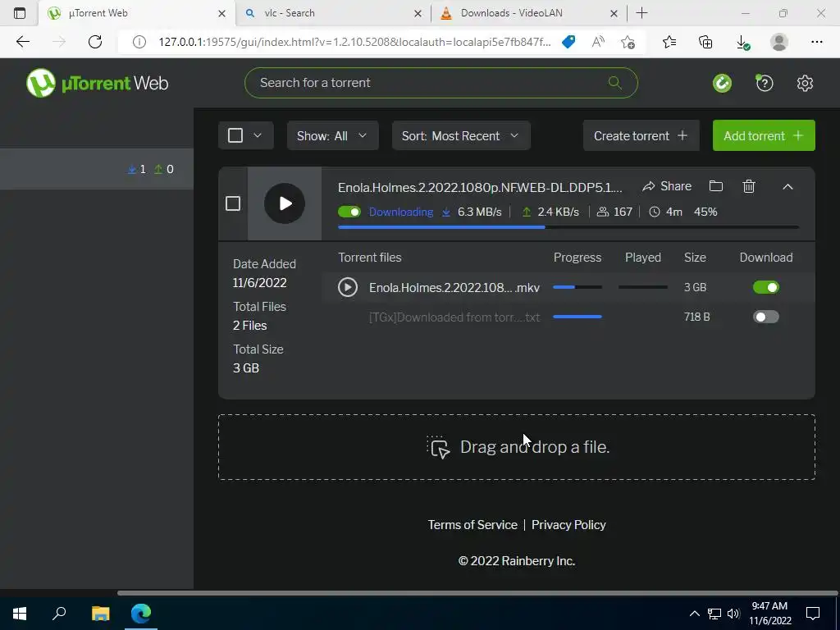The width and height of the screenshot is (840, 630).
Task: Open Windows taskbar search
Action: pyautogui.click(x=59, y=614)
